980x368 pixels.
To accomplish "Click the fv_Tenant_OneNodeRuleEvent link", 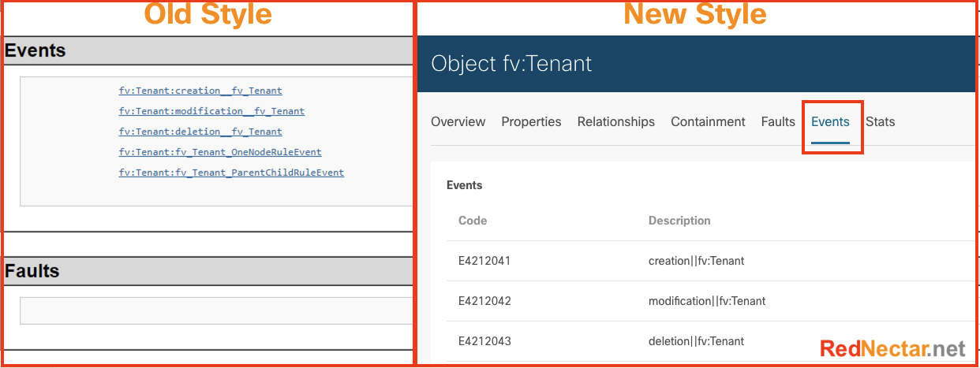I will (219, 152).
